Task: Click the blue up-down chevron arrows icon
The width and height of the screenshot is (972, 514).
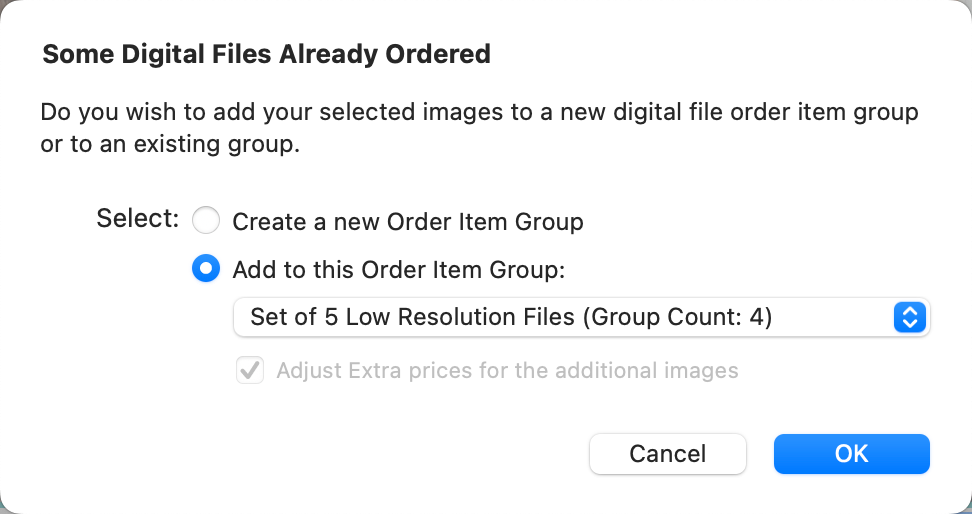Action: click(x=909, y=318)
